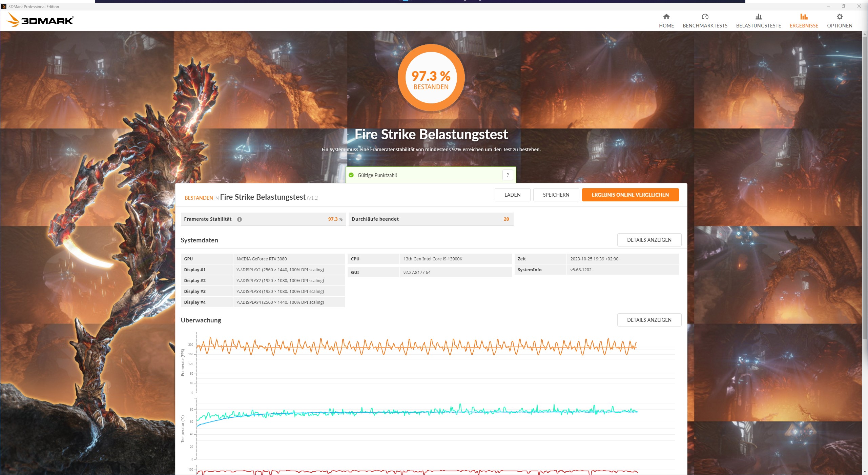Select the Ergebnisse chart icon
Viewport: 868px width, 475px height.
[804, 17]
